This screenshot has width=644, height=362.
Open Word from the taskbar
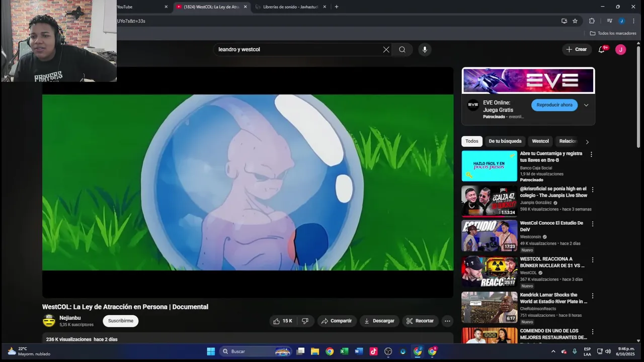pos(359,351)
